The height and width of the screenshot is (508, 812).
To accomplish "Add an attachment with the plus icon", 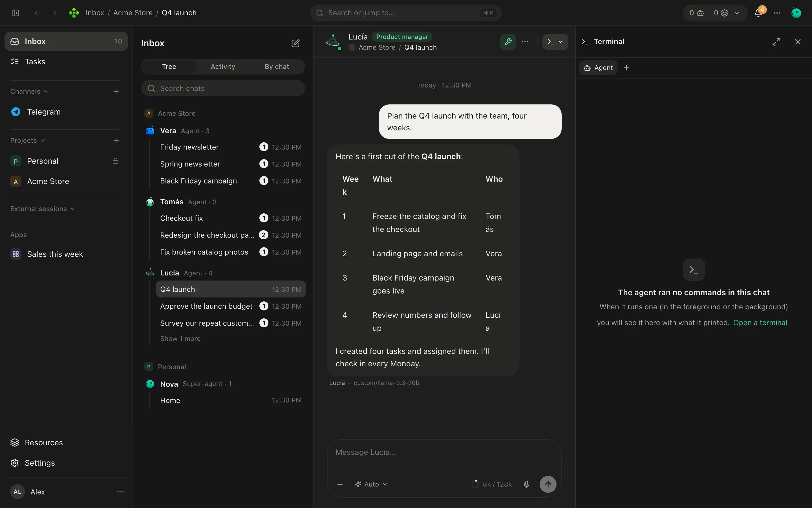I will [x=340, y=484].
